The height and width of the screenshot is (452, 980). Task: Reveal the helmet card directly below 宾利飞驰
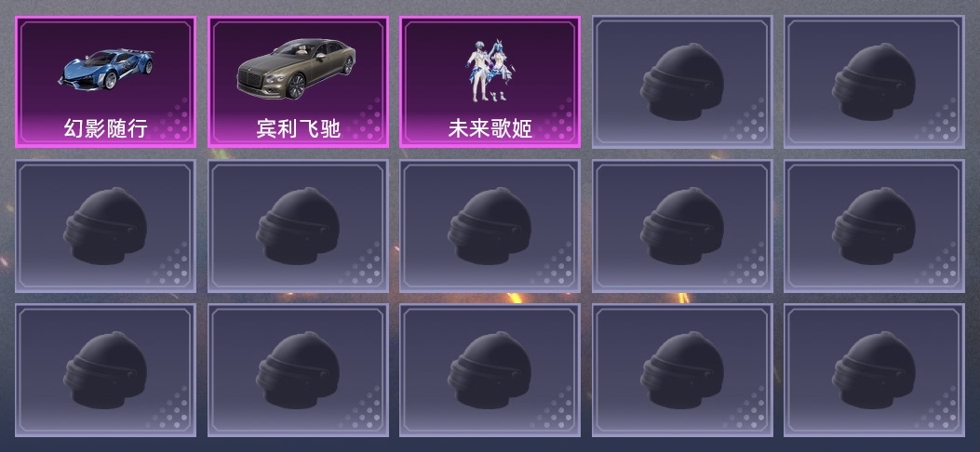298,226
